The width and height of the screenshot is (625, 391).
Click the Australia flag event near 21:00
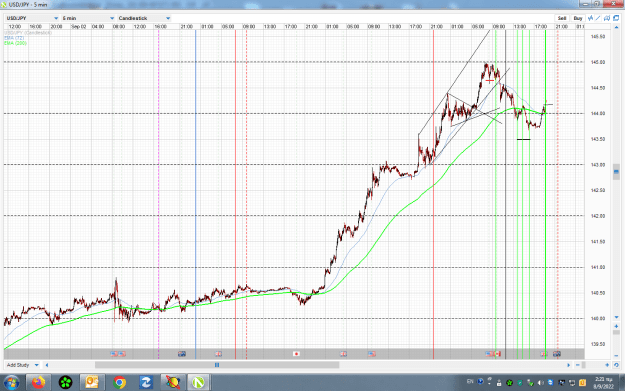[182, 354]
